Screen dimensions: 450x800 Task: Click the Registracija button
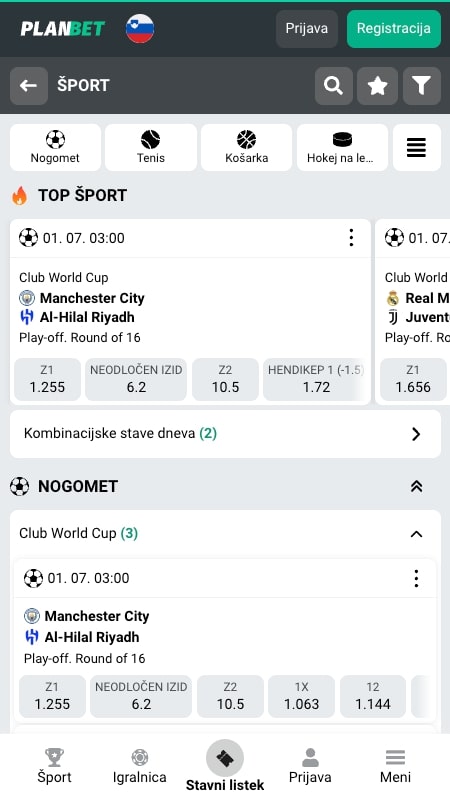point(394,29)
